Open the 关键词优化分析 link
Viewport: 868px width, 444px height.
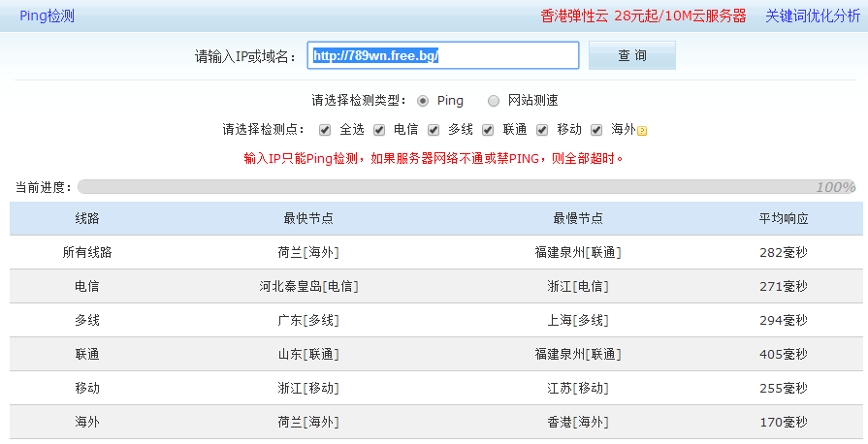[812, 16]
